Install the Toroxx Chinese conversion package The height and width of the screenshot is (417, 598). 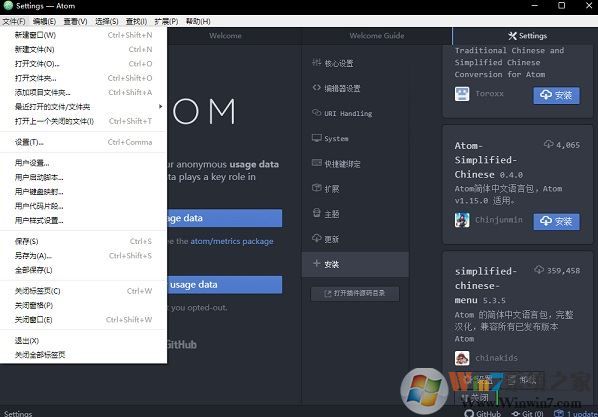[x=556, y=95]
